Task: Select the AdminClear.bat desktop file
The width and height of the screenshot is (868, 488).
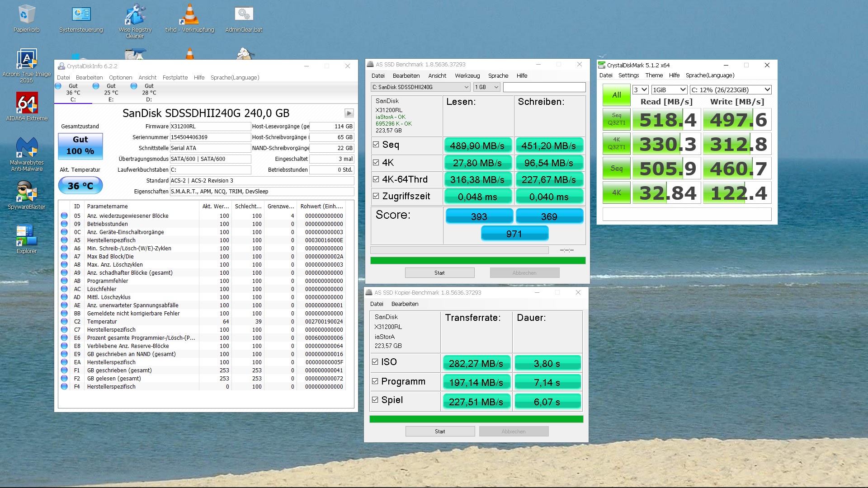Action: 244,18
